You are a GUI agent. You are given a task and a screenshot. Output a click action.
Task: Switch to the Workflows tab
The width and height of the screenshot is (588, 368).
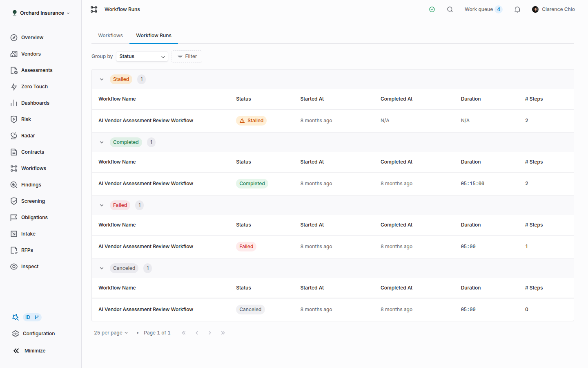(x=110, y=36)
